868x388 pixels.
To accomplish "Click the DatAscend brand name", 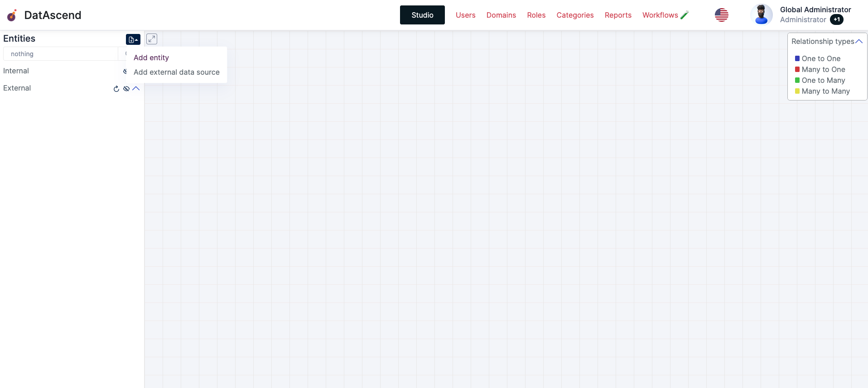I will click(x=53, y=15).
